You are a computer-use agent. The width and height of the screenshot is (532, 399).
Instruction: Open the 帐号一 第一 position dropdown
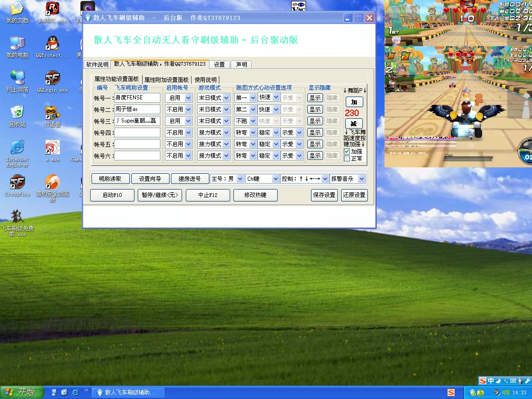[253, 98]
